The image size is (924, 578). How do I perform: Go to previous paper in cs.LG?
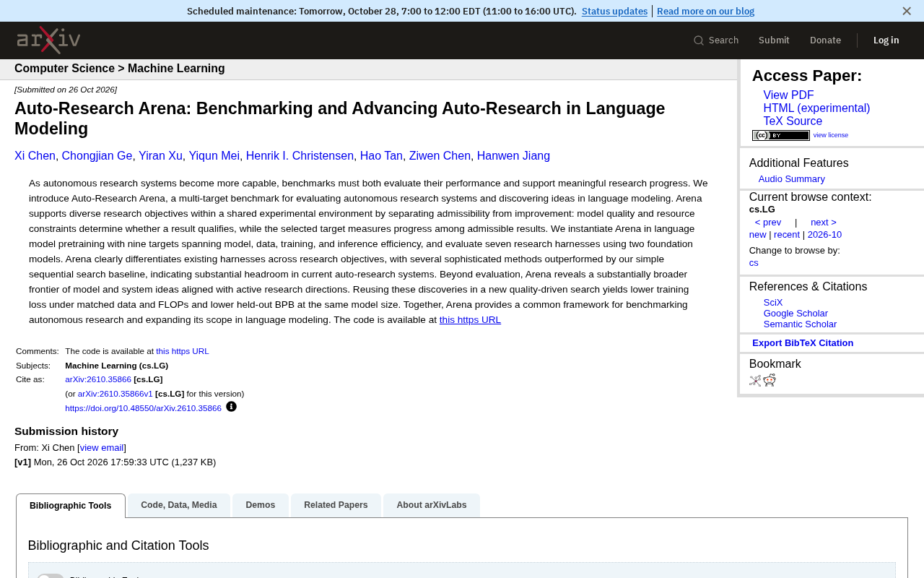pyautogui.click(x=767, y=223)
